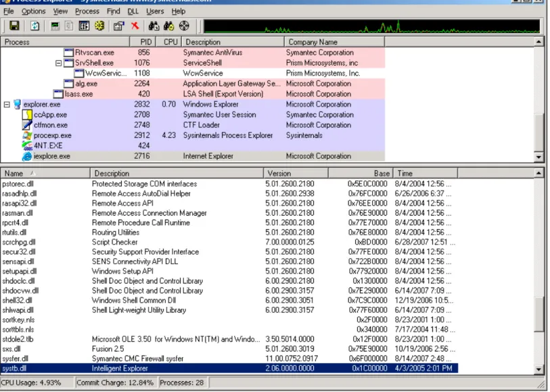
Task: Open the Options menu
Action: click(x=33, y=11)
